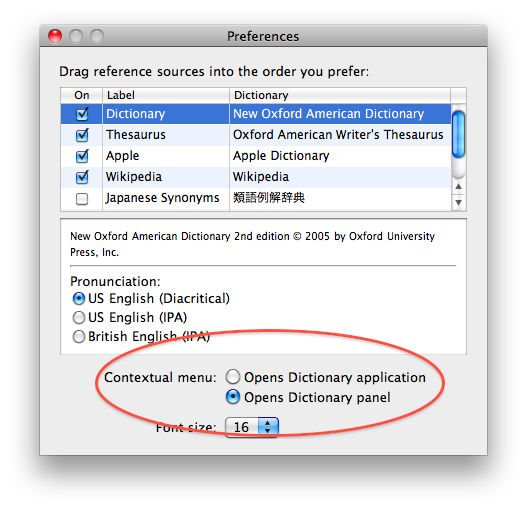
Task: Close the Preferences window
Action: coord(55,36)
